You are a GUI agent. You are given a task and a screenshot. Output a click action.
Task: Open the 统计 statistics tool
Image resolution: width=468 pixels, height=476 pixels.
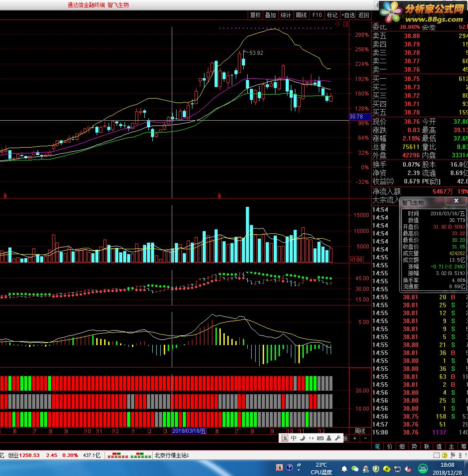click(285, 15)
